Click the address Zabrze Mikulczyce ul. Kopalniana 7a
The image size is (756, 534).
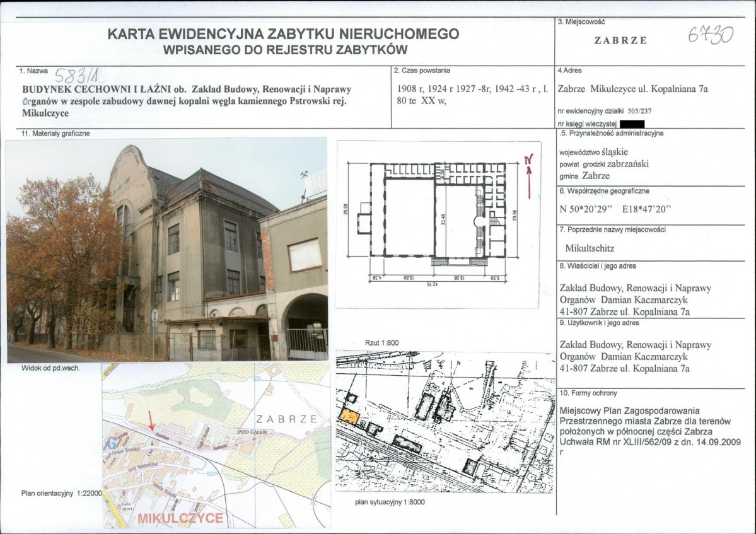[633, 89]
